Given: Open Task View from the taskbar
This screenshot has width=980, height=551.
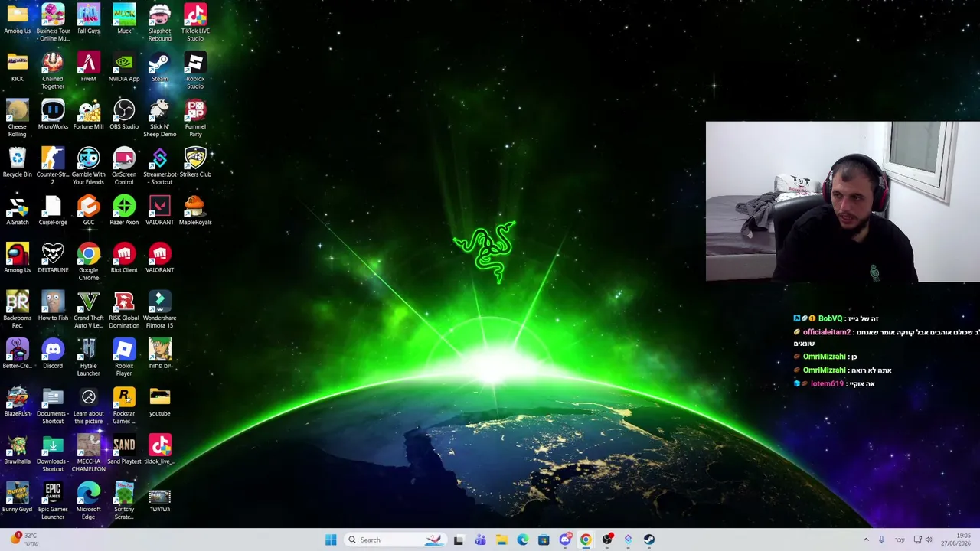Looking at the screenshot, I should pos(459,540).
